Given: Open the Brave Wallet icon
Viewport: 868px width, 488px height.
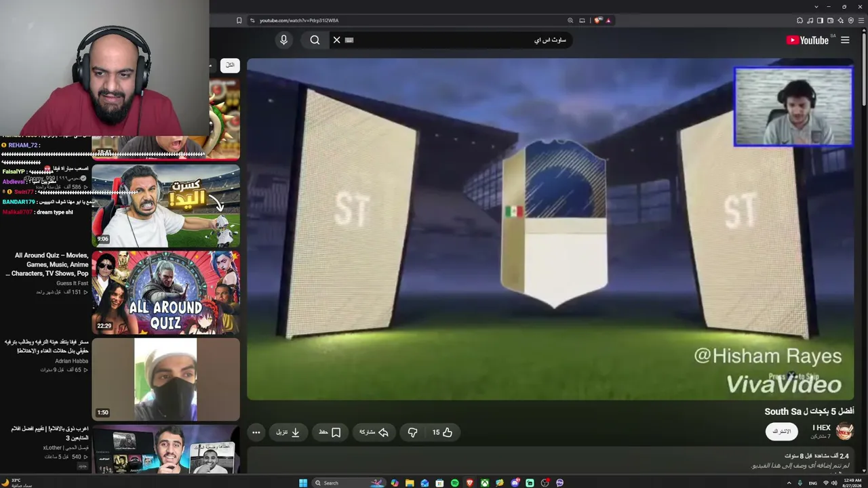Looking at the screenshot, I should click(830, 20).
